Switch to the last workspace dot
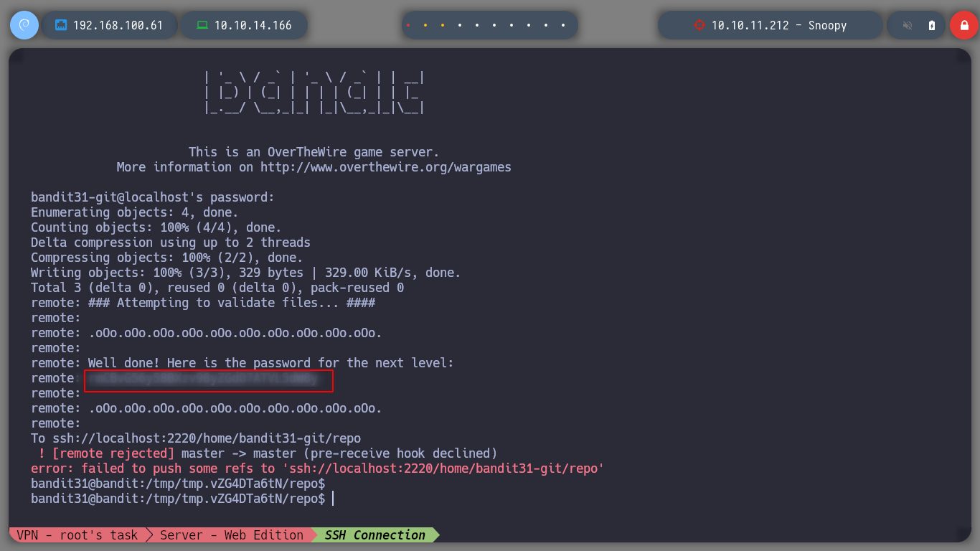Screen dimensions: 980x551 (563, 25)
